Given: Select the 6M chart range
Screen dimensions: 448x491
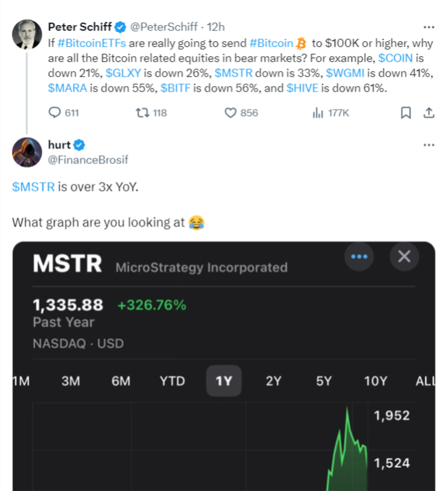Looking at the screenshot, I should (x=121, y=381).
